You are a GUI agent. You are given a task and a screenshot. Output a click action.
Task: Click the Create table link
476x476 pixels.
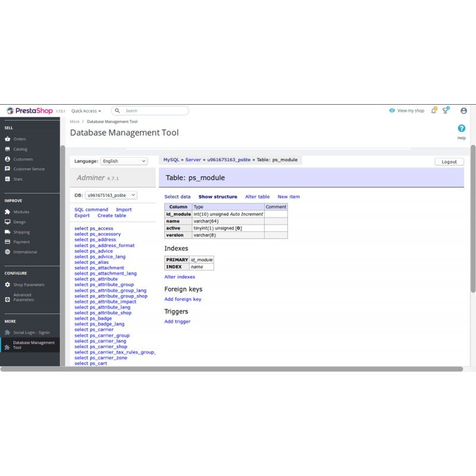click(x=112, y=215)
